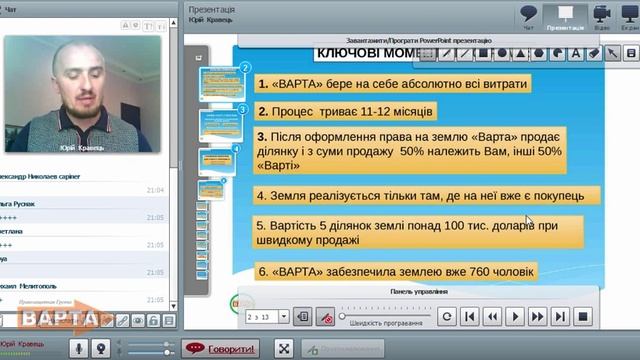Open slide 5 thumbnail
The height and width of the screenshot is (360, 640).
(211, 190)
